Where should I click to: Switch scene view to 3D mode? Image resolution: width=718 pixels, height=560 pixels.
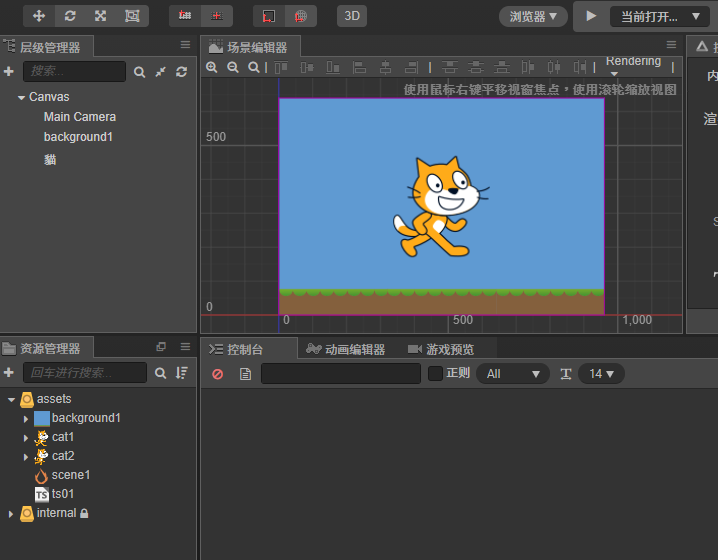352,16
